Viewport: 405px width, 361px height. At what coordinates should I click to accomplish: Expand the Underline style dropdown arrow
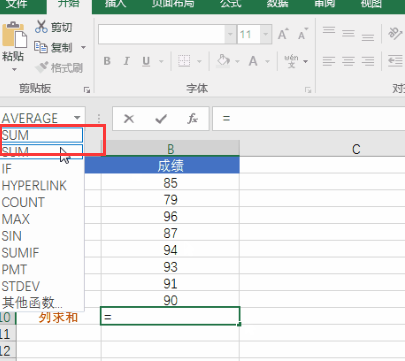[161, 62]
